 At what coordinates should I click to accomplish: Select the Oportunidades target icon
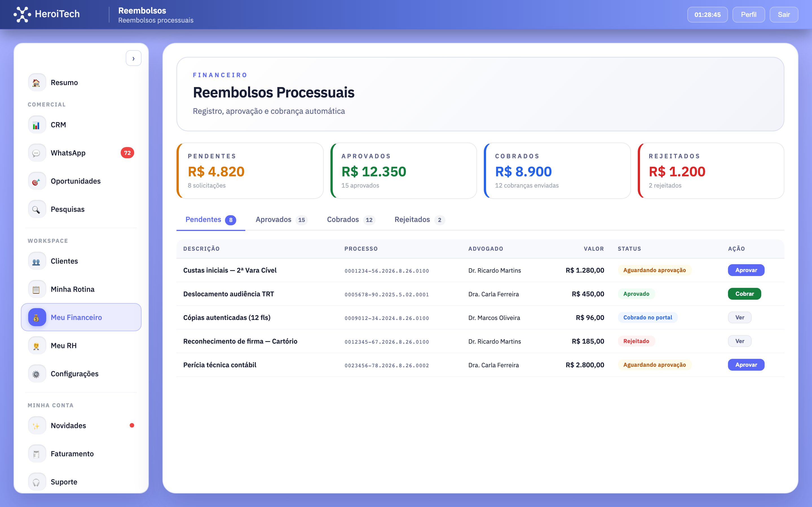pyautogui.click(x=37, y=181)
